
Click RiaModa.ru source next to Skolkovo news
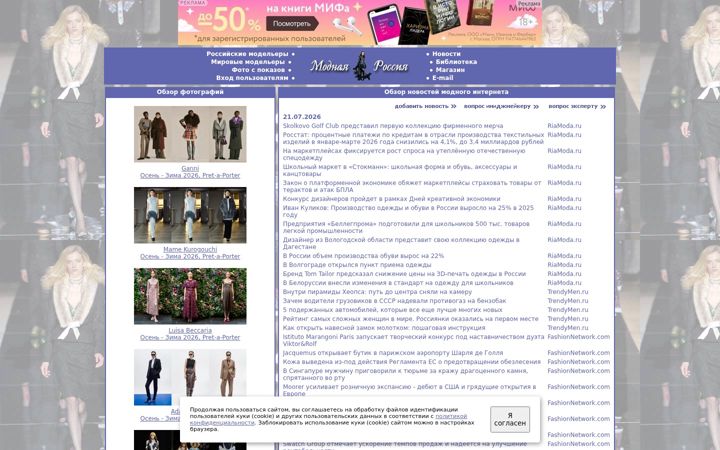pyautogui.click(x=564, y=126)
